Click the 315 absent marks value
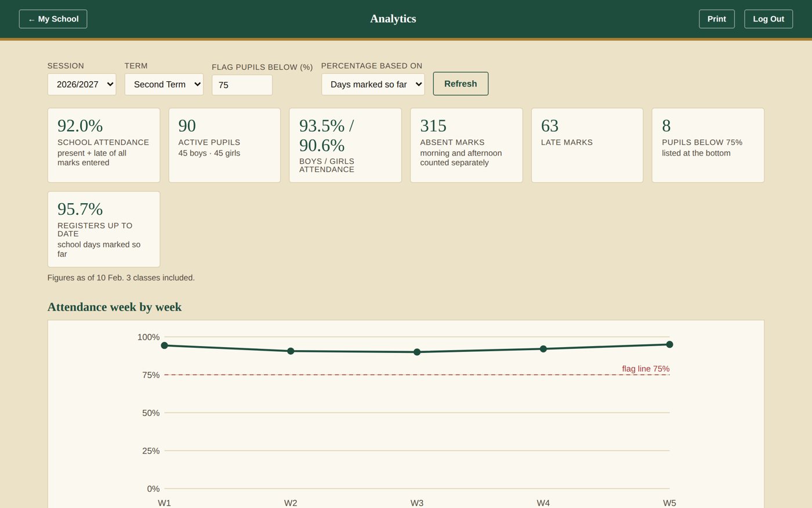 point(433,125)
